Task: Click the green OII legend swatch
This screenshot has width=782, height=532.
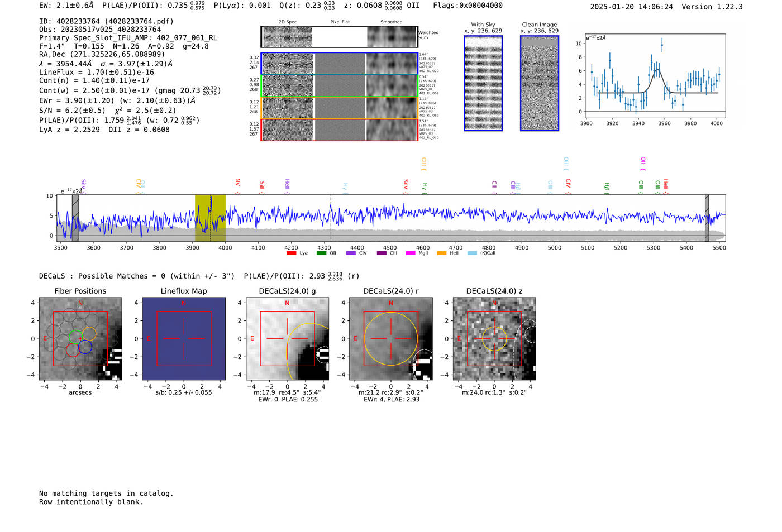Action: point(321,253)
